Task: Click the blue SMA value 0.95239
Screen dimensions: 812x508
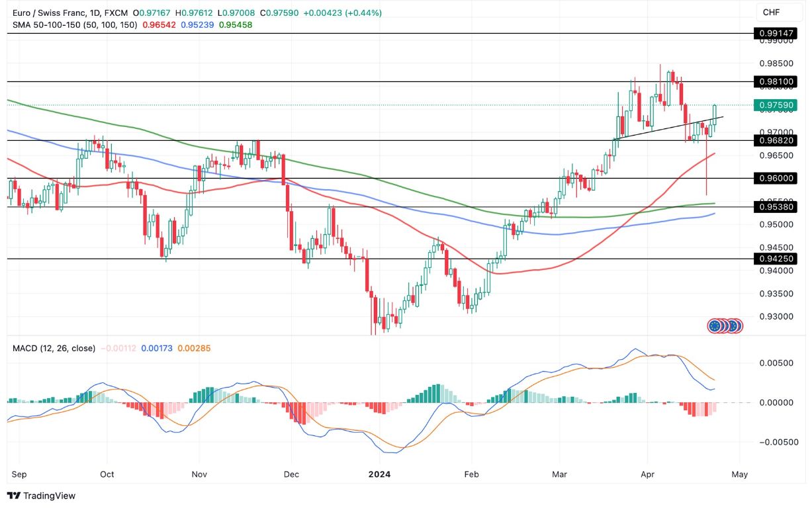Action: click(196, 24)
